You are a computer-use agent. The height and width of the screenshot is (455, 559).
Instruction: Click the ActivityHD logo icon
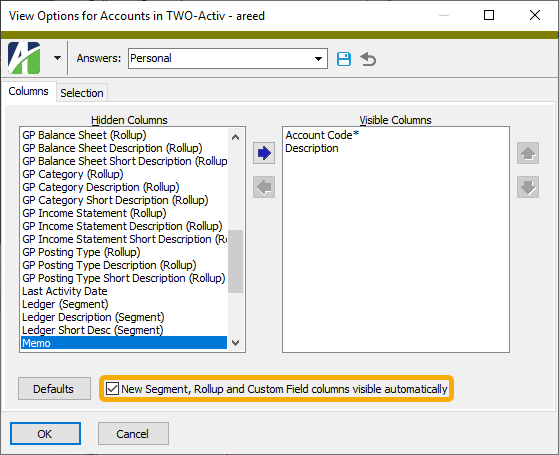click(24, 58)
